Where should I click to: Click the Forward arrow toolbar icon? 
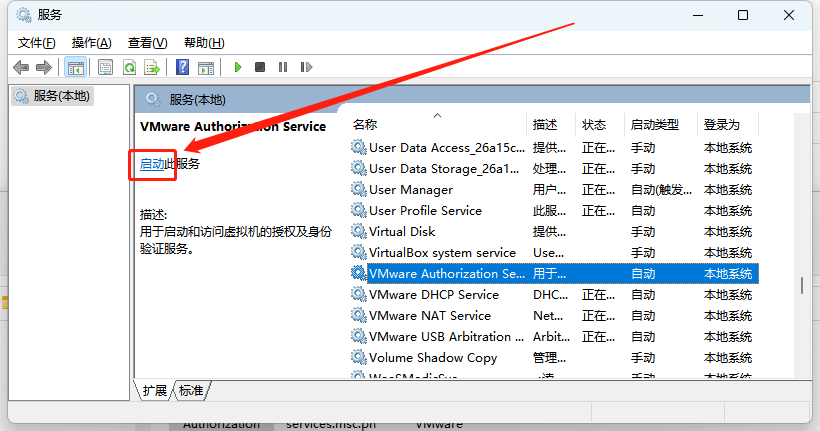(44, 67)
